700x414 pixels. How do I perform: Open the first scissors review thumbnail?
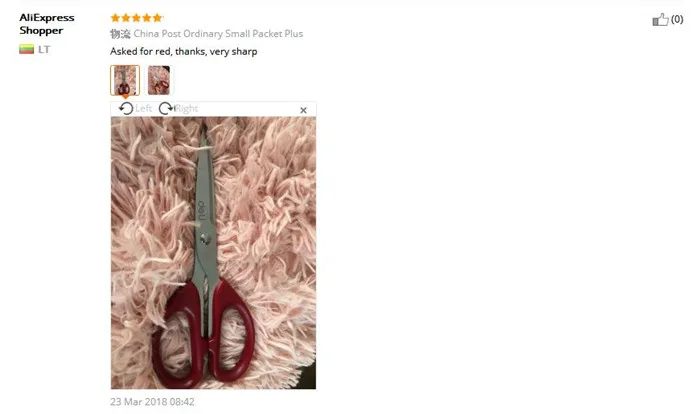point(125,80)
